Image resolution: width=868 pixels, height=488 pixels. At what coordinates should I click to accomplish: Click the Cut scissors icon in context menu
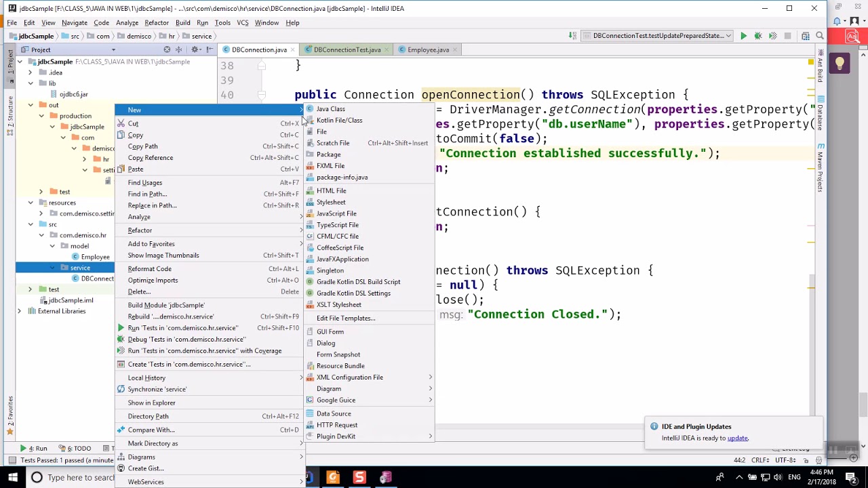click(x=121, y=123)
